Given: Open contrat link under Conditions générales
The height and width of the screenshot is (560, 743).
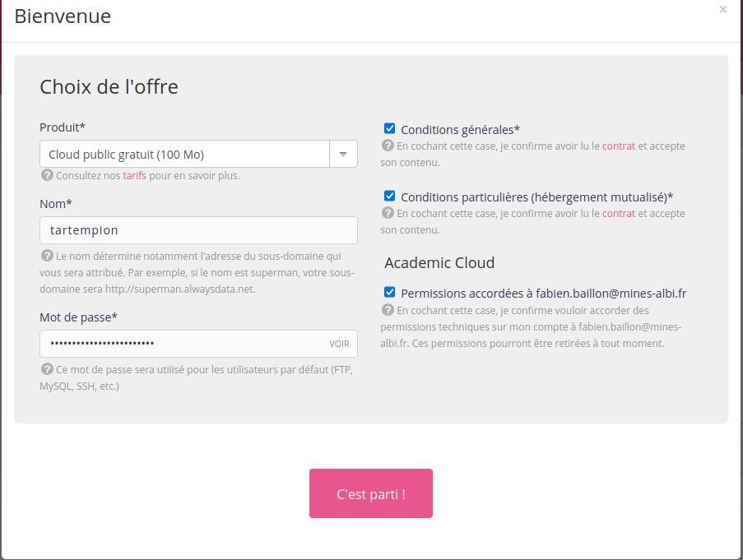Looking at the screenshot, I should 619,146.
